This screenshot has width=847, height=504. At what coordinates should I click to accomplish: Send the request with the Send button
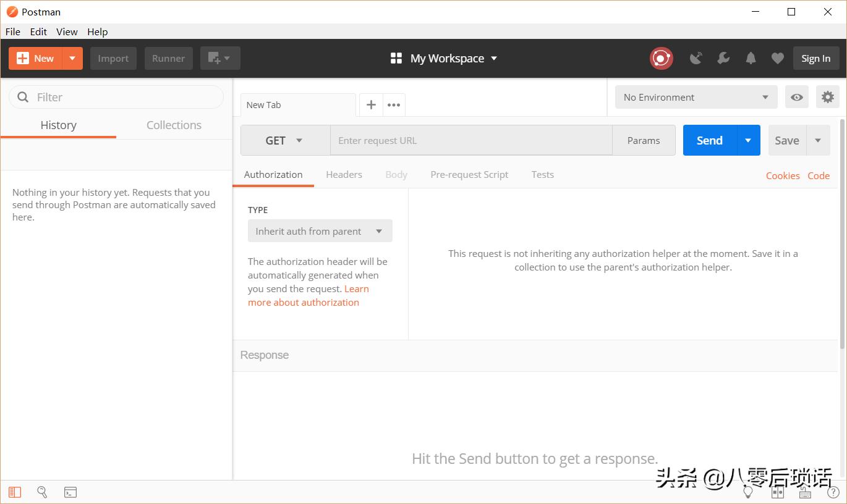coord(710,140)
